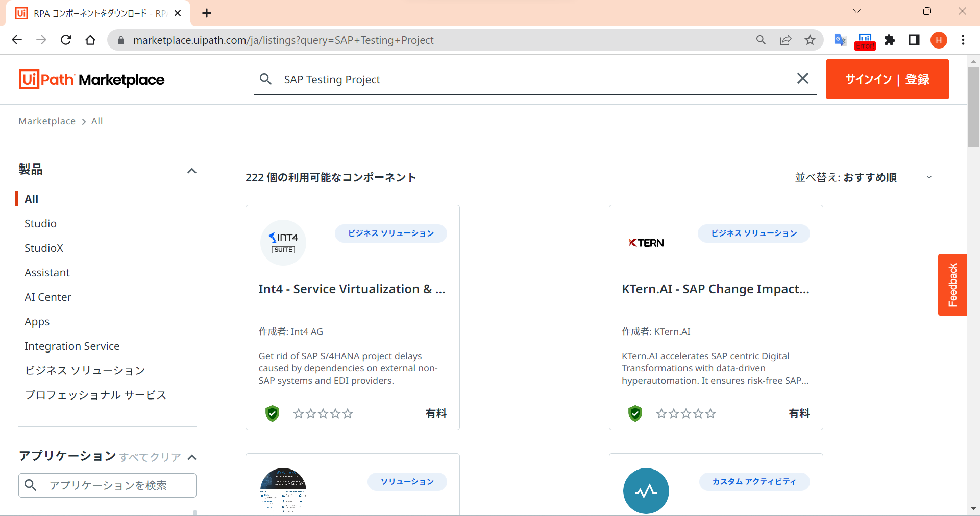Open the Chrome three-dot menu
This screenshot has height=516, width=980.
point(963,40)
